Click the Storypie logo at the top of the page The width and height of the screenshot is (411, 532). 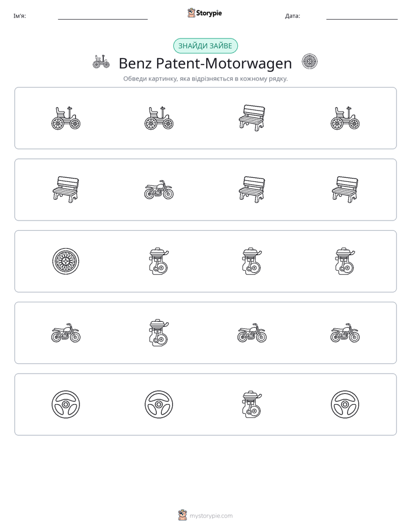pos(204,13)
